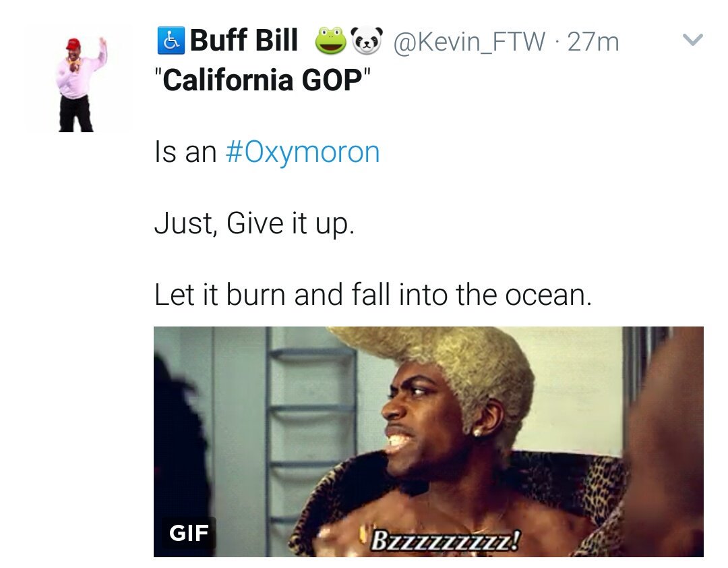The width and height of the screenshot is (728, 568).
Task: Click the "Is an" text before hashtag
Action: (x=186, y=152)
